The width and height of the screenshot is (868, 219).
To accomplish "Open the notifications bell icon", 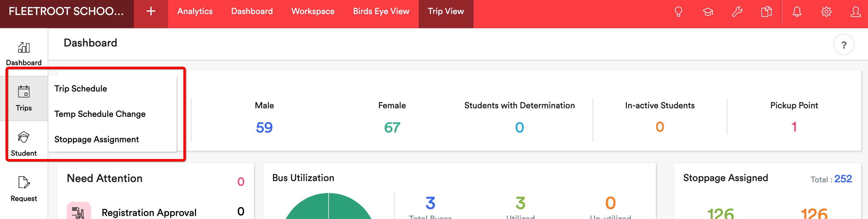I will point(796,12).
